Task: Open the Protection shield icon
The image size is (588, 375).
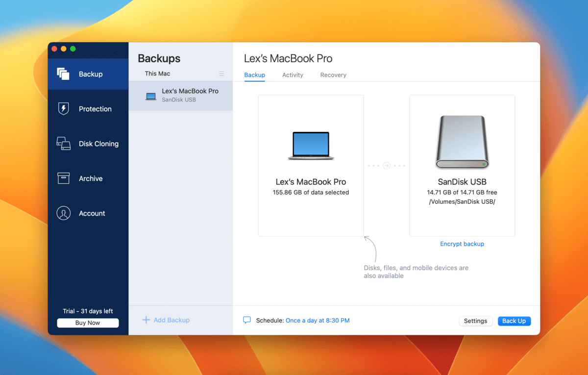Action: tap(63, 109)
